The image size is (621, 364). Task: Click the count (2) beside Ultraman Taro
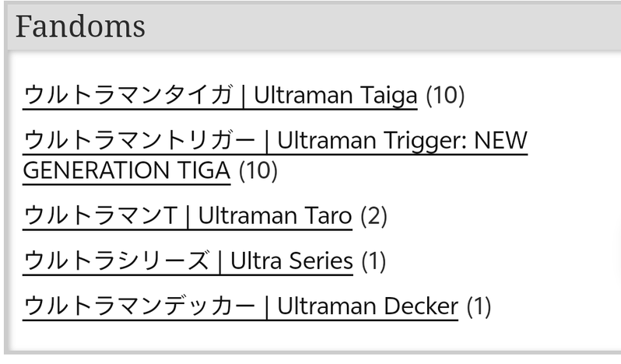pos(374,215)
